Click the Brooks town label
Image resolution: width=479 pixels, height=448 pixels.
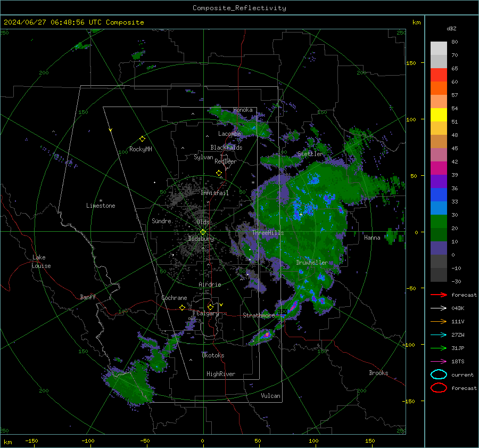click(378, 373)
